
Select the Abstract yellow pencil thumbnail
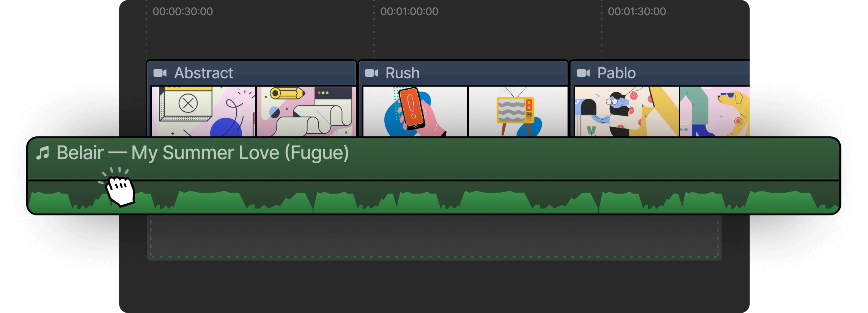(x=307, y=111)
